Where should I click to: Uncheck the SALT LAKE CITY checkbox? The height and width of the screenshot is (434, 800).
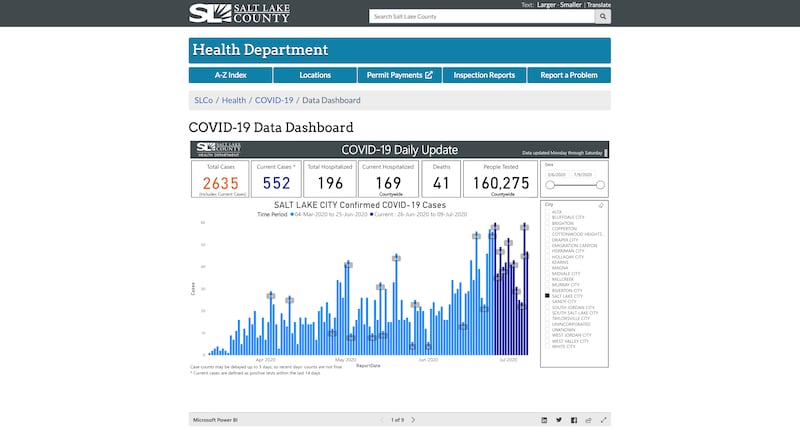(547, 296)
